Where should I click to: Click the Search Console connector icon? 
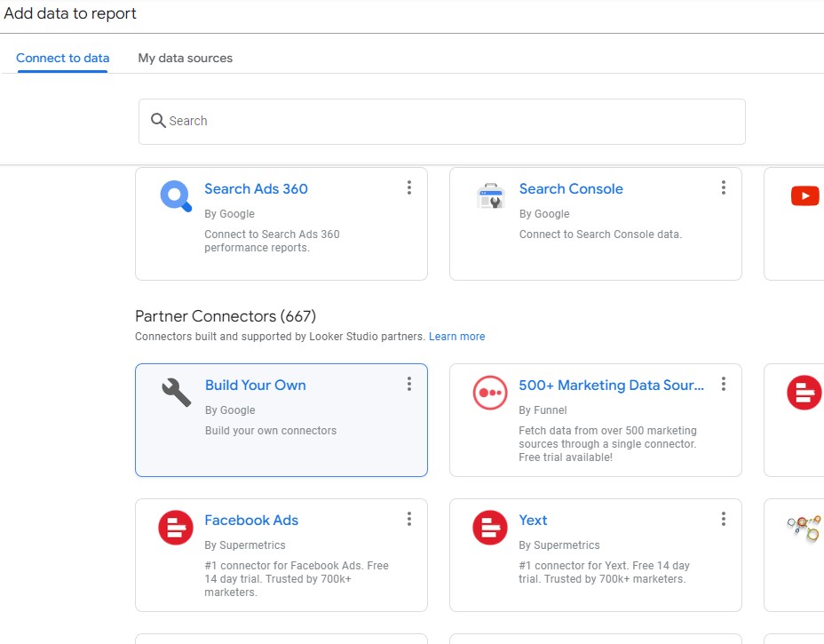point(490,196)
